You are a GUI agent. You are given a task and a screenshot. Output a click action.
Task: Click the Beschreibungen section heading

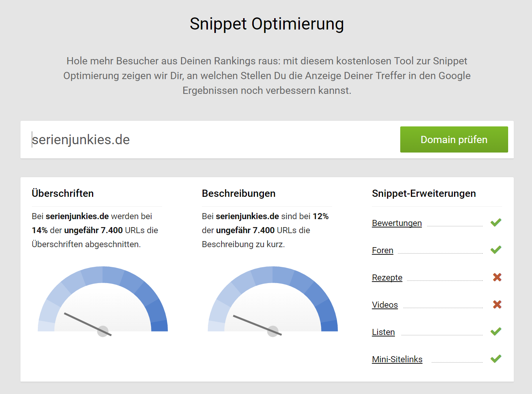(239, 193)
